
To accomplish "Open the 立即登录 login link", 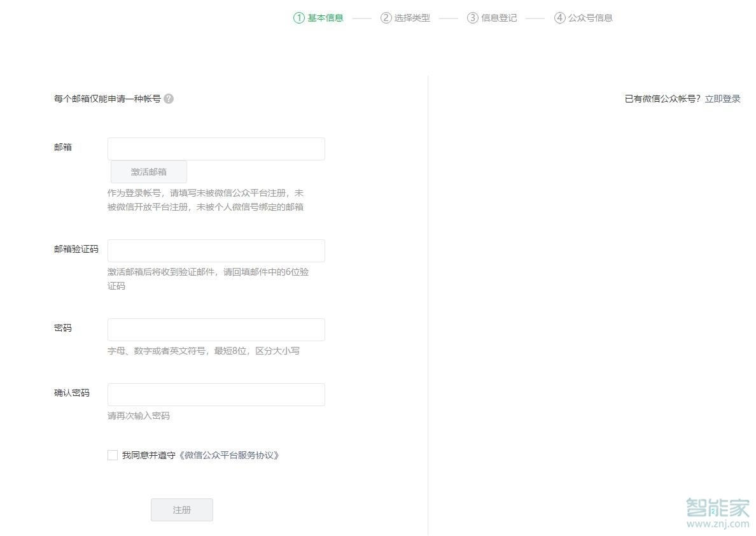I will (x=722, y=99).
